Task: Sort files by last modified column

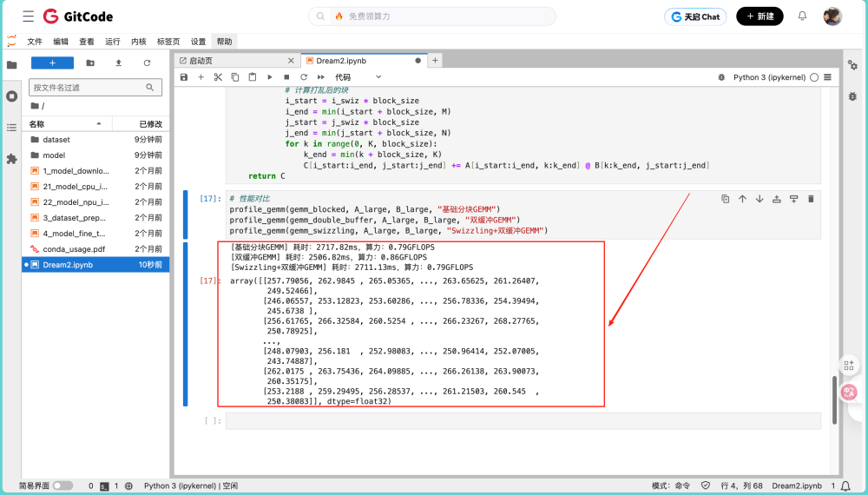Action: (141, 124)
